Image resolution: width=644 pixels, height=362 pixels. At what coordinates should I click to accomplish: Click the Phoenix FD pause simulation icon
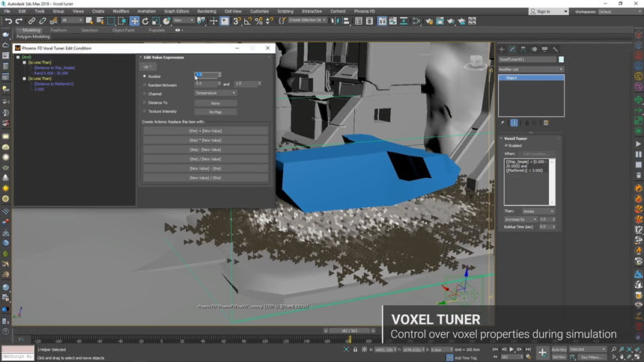click(638, 154)
